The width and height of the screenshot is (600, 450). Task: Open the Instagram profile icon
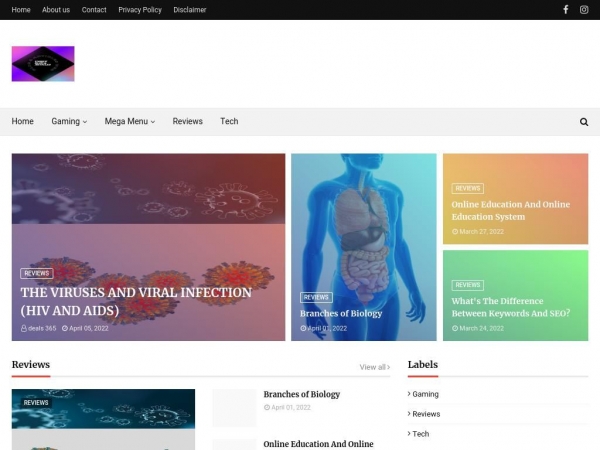[584, 10]
